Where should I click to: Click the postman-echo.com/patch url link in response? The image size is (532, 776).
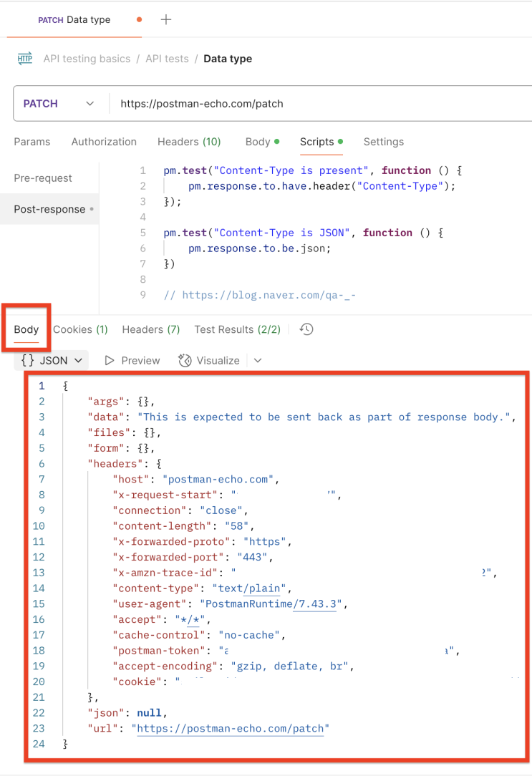point(230,729)
